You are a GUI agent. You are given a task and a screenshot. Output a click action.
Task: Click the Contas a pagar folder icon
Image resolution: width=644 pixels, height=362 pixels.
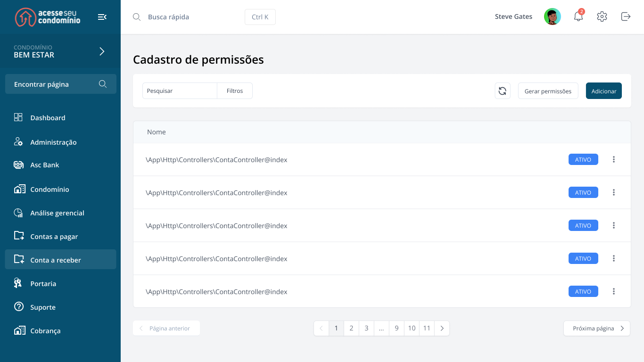tap(19, 235)
